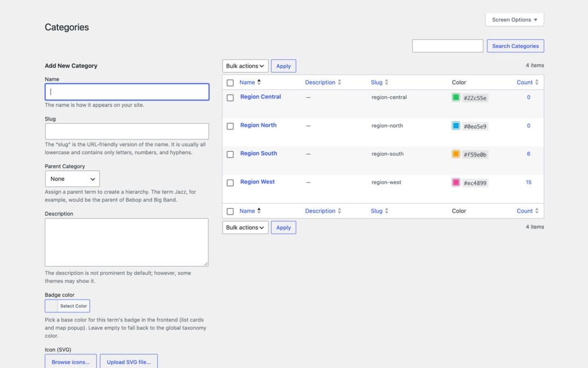Click the #ec4899 color code
This screenshot has width=588, height=368.
(475, 183)
